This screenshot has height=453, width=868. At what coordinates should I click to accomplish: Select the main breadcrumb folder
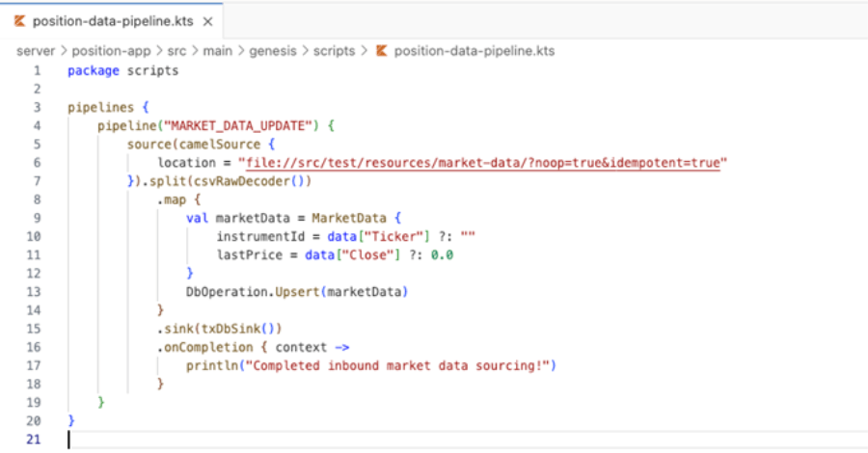click(x=218, y=51)
